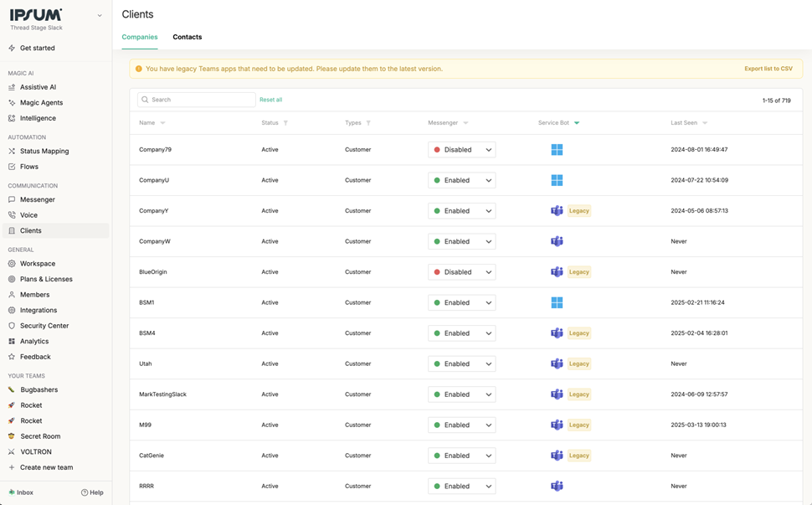The height and width of the screenshot is (505, 812).
Task: Click Export list to CSV
Action: 768,69
